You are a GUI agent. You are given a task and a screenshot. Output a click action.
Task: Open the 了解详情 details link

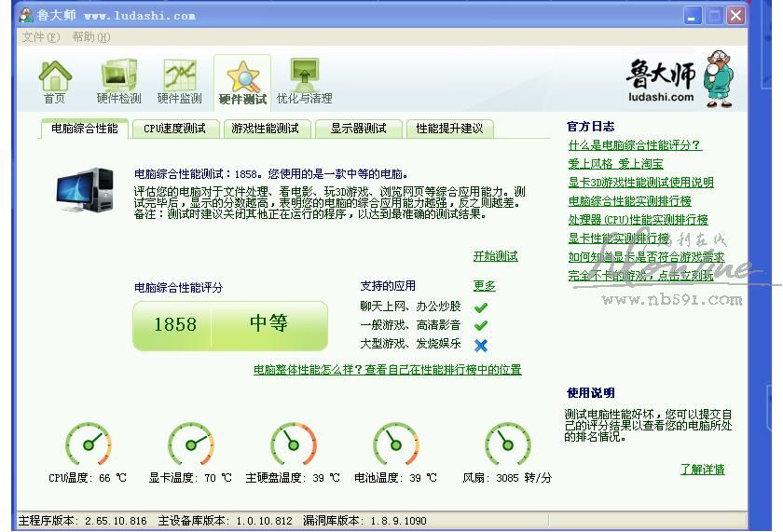[x=702, y=470]
